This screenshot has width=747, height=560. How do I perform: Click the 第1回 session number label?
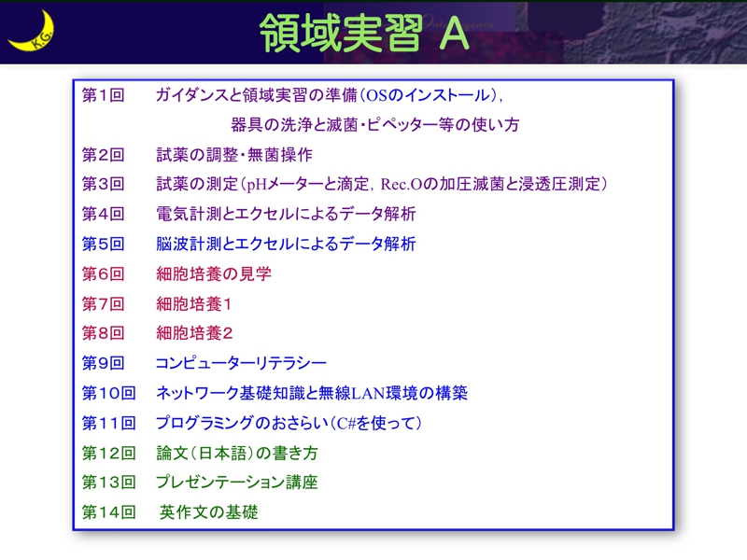103,95
